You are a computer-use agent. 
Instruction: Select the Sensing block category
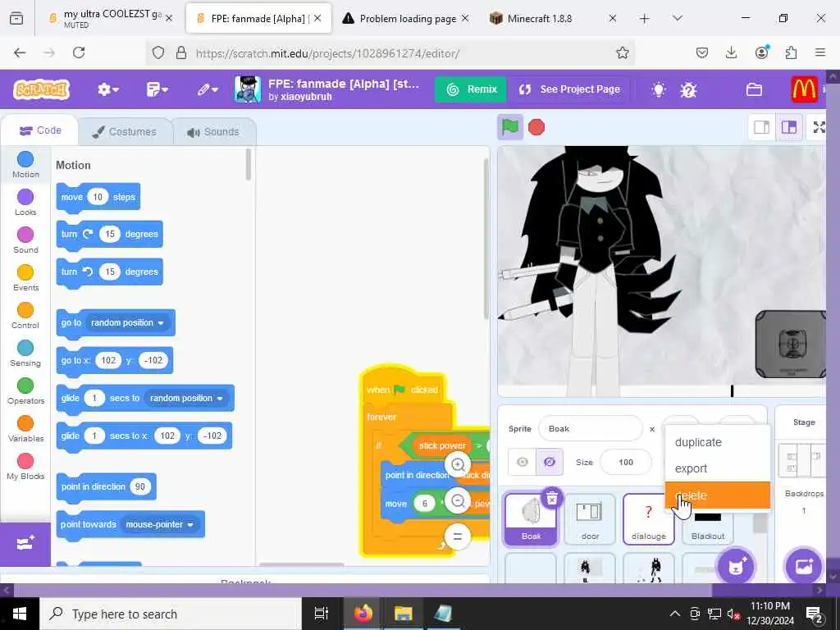[x=25, y=354]
